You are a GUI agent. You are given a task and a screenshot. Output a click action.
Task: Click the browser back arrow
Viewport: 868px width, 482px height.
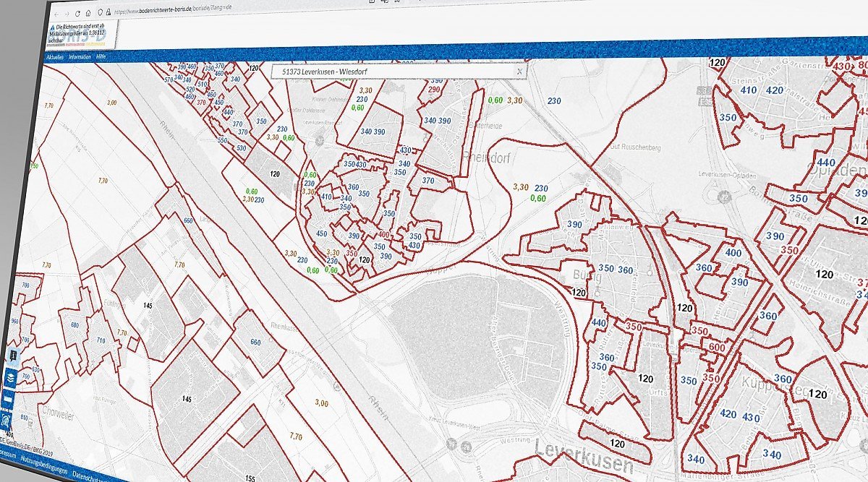57,13
